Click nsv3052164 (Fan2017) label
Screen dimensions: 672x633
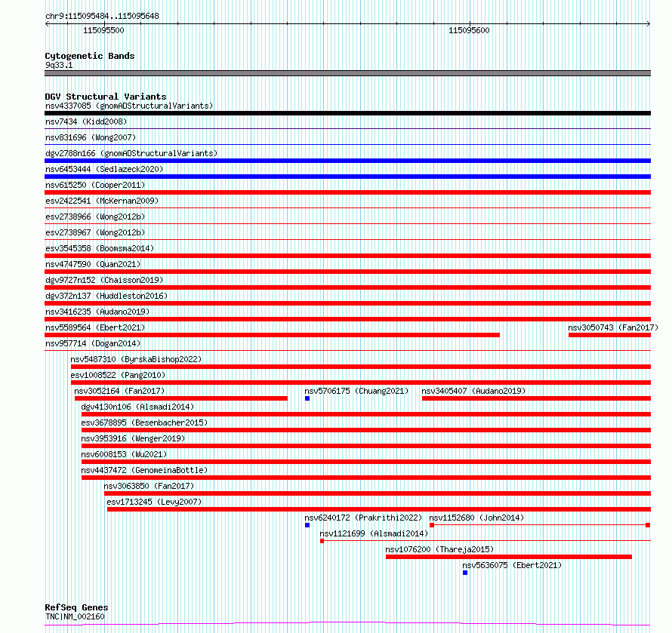point(119,391)
